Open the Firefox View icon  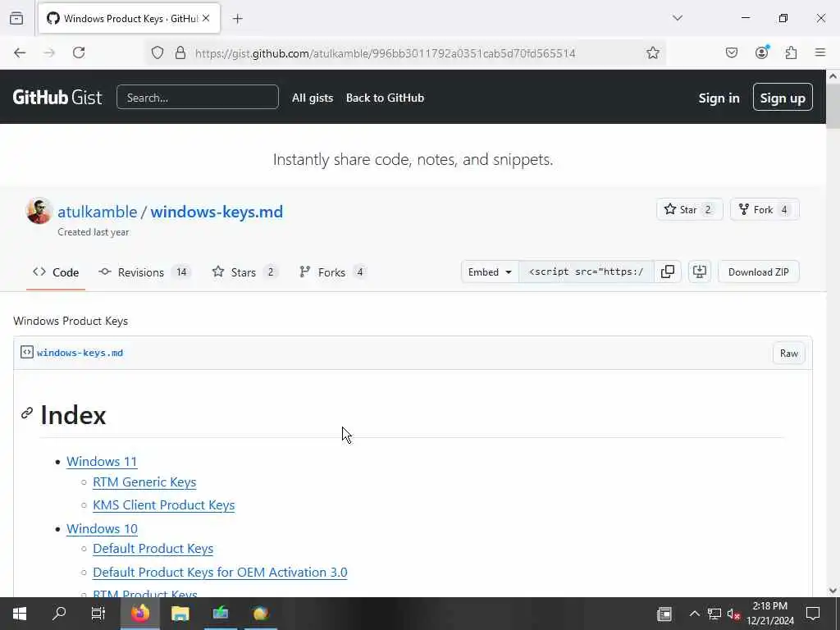(16, 18)
